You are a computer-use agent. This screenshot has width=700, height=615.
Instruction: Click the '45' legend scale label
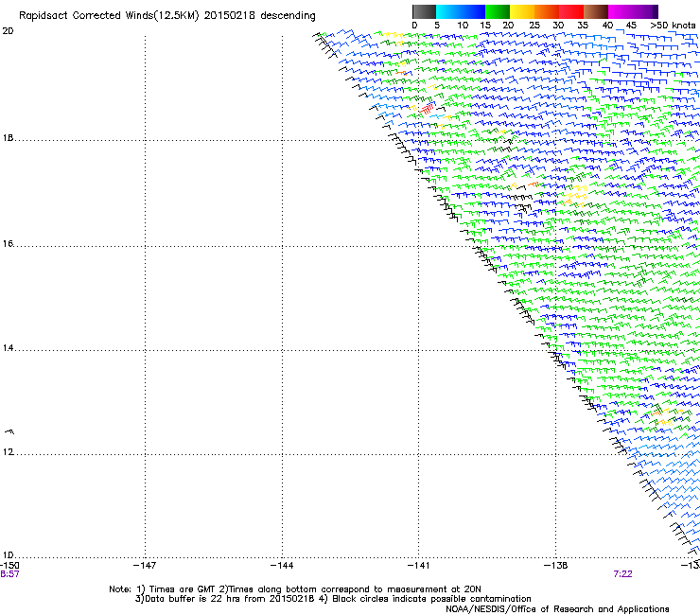631,26
